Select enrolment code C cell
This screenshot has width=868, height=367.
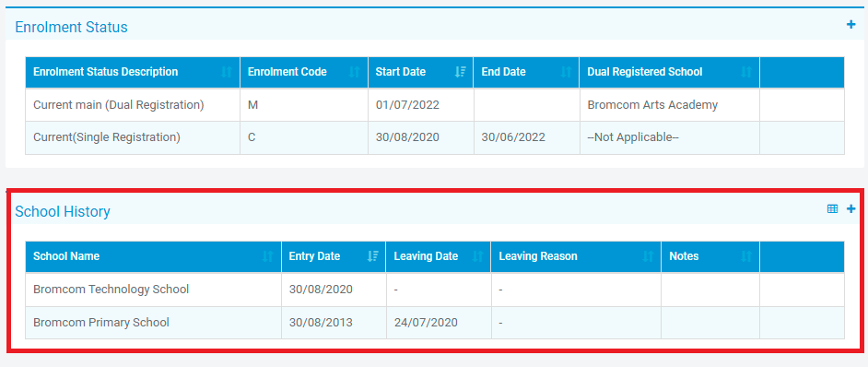tap(304, 137)
